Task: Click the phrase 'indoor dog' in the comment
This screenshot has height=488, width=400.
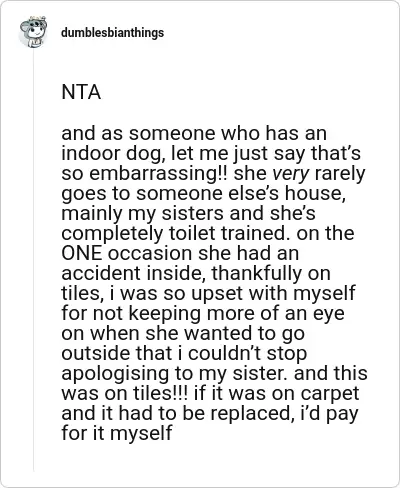Action: coord(110,154)
